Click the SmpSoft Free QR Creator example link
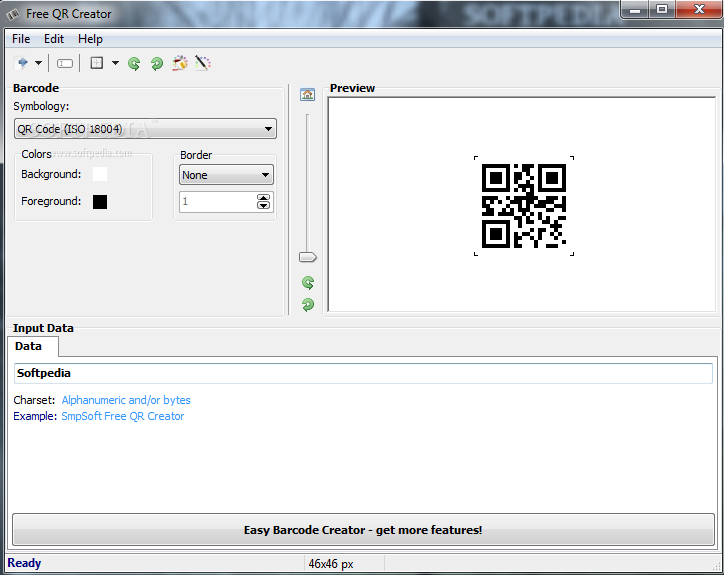Screen dimensions: 724x575 123,416
